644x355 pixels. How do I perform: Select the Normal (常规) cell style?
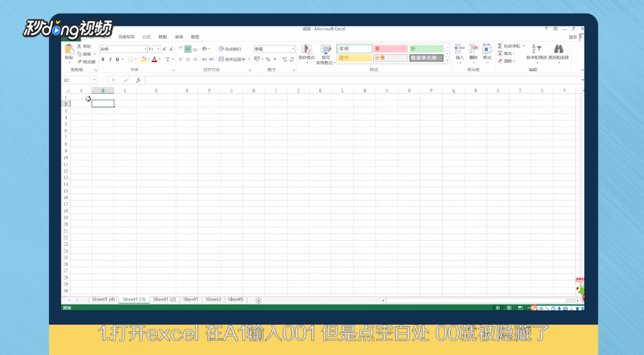coord(354,48)
